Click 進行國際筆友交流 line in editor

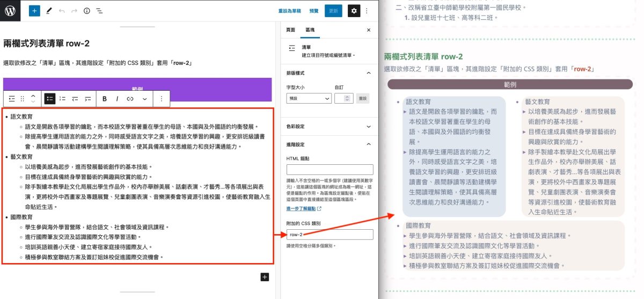(x=83, y=237)
